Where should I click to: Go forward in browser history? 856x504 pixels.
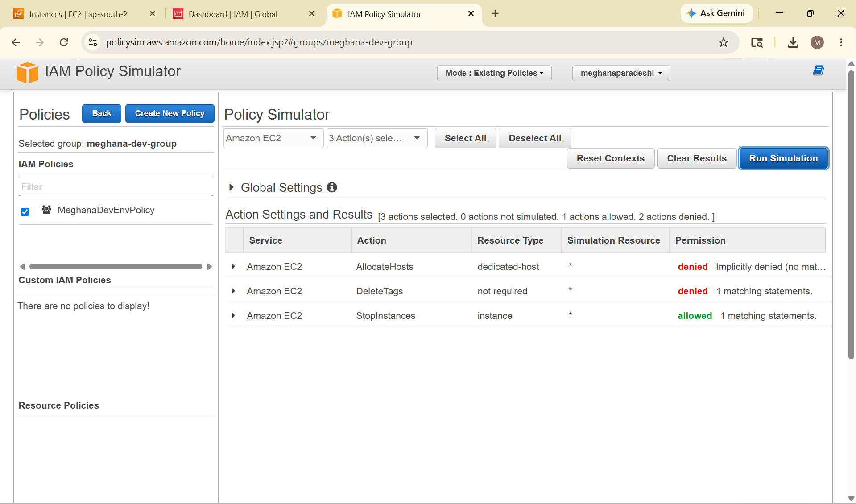[40, 42]
